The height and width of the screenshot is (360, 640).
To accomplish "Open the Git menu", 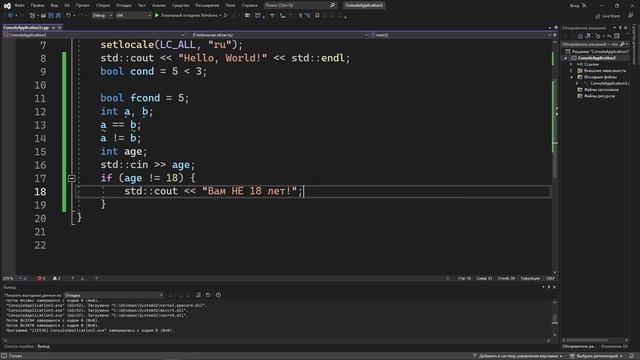I will 67,5.
